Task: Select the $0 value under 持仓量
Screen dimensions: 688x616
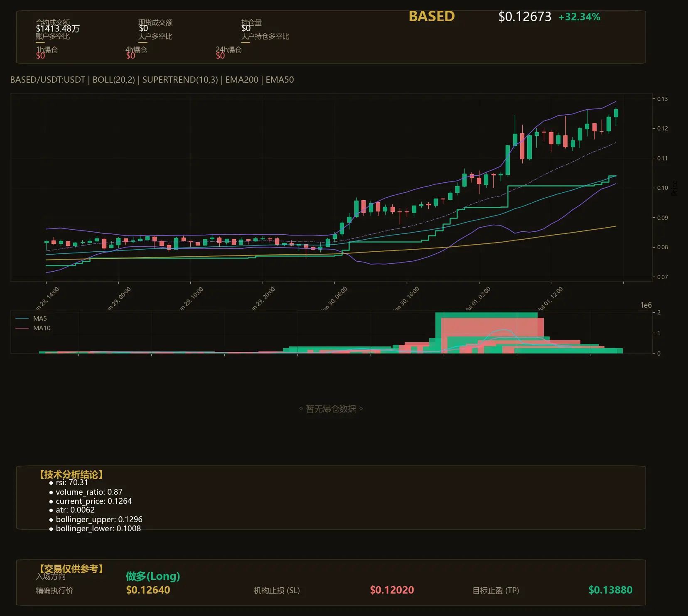Action: coord(246,29)
